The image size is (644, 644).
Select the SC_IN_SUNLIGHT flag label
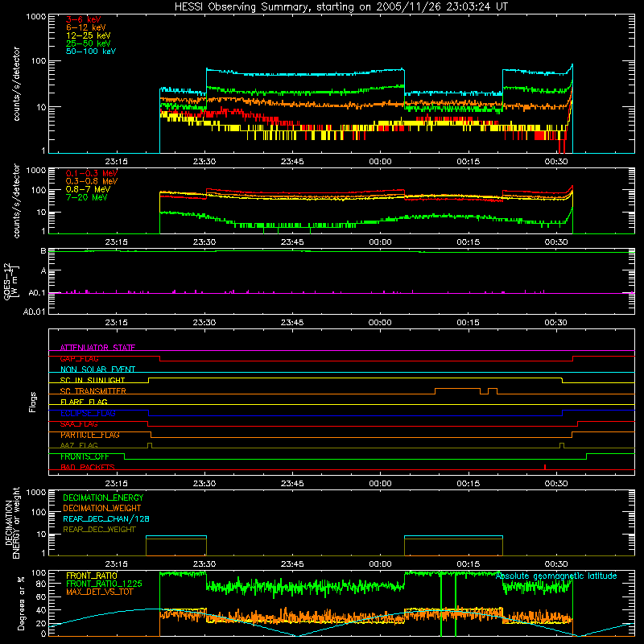(x=93, y=380)
